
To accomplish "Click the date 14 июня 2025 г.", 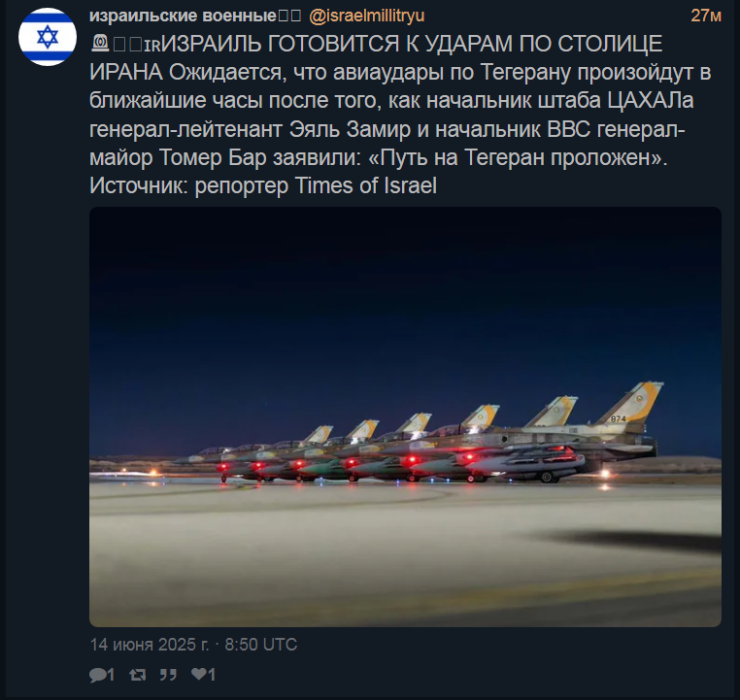I will tap(150, 645).
